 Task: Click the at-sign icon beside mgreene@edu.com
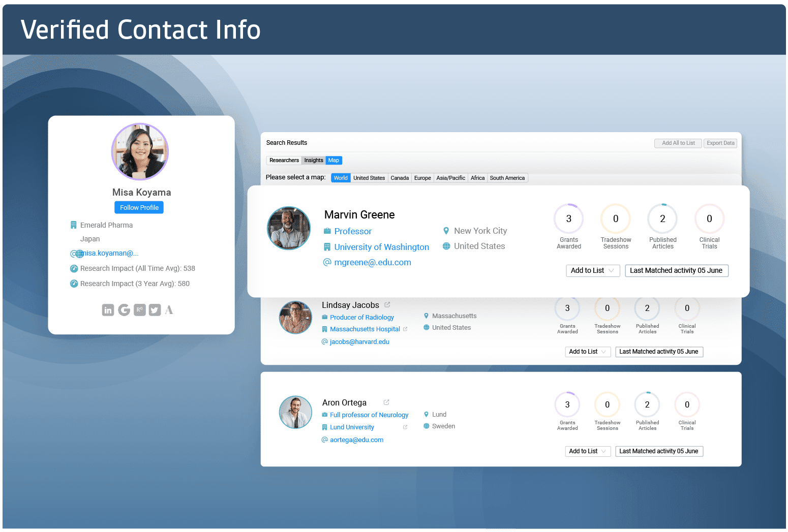(327, 262)
